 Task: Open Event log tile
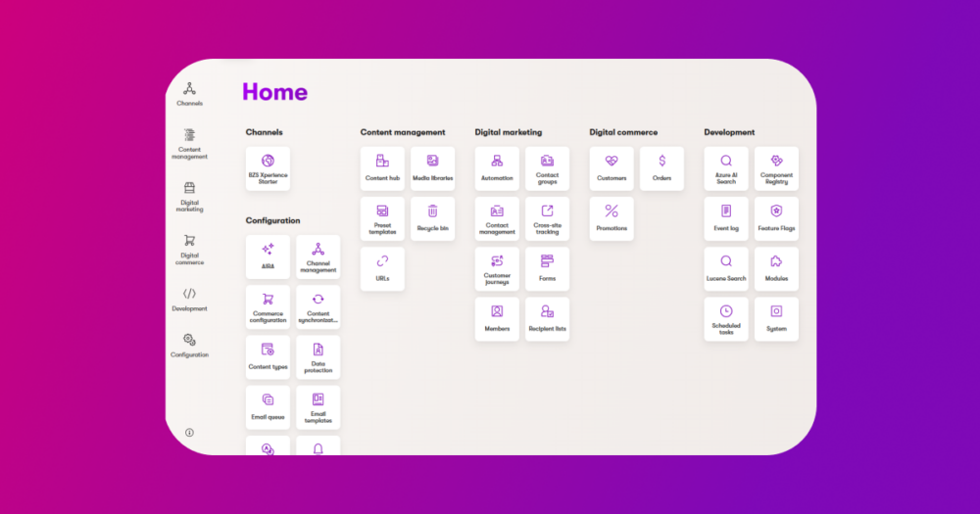point(726,218)
